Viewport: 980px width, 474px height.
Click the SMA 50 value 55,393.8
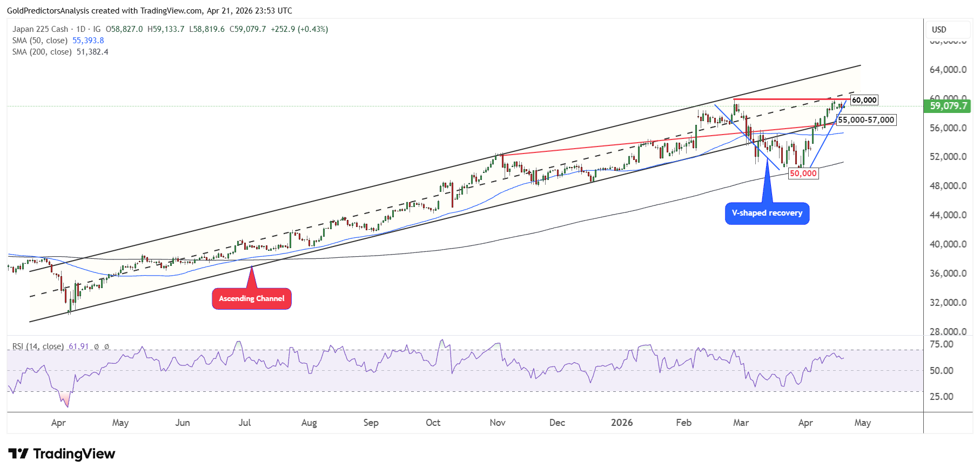click(x=88, y=41)
